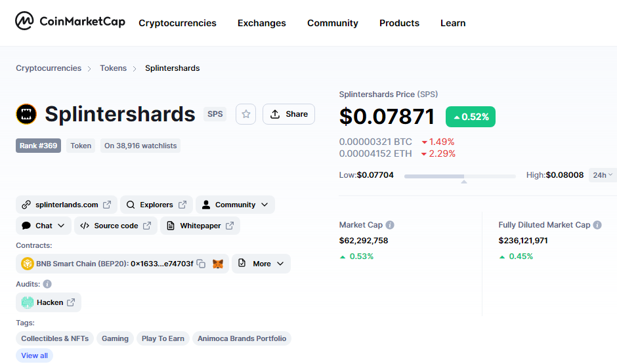Image resolution: width=617 pixels, height=364 pixels.
Task: Click the 0.00004152 ETH value
Action: (375, 153)
